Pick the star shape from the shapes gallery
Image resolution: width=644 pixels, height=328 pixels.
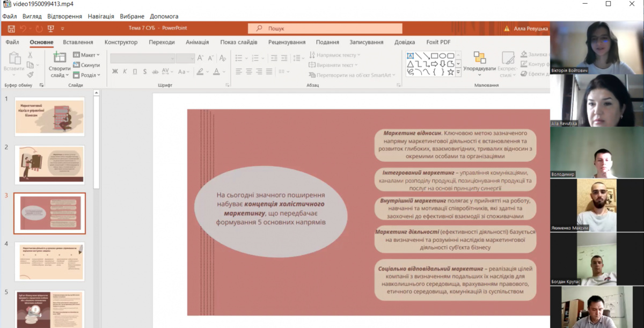451,71
